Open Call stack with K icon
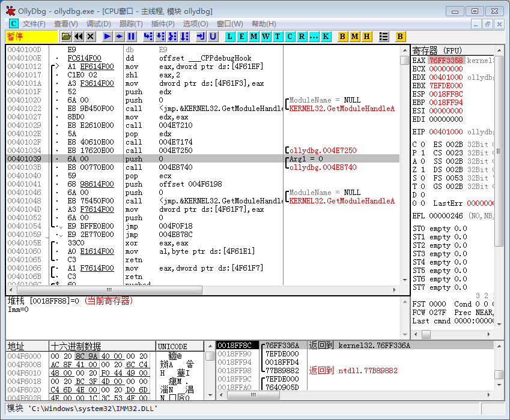The image size is (510, 420). point(326,37)
